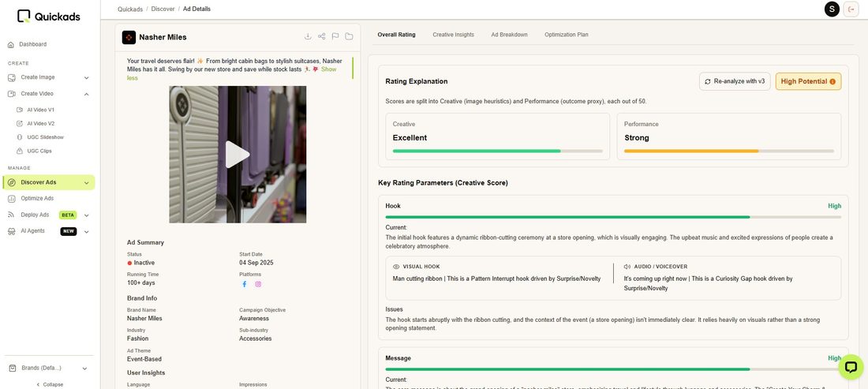Image resolution: width=868 pixels, height=389 pixels.
Task: Share the ad via share icon
Action: [x=322, y=36]
